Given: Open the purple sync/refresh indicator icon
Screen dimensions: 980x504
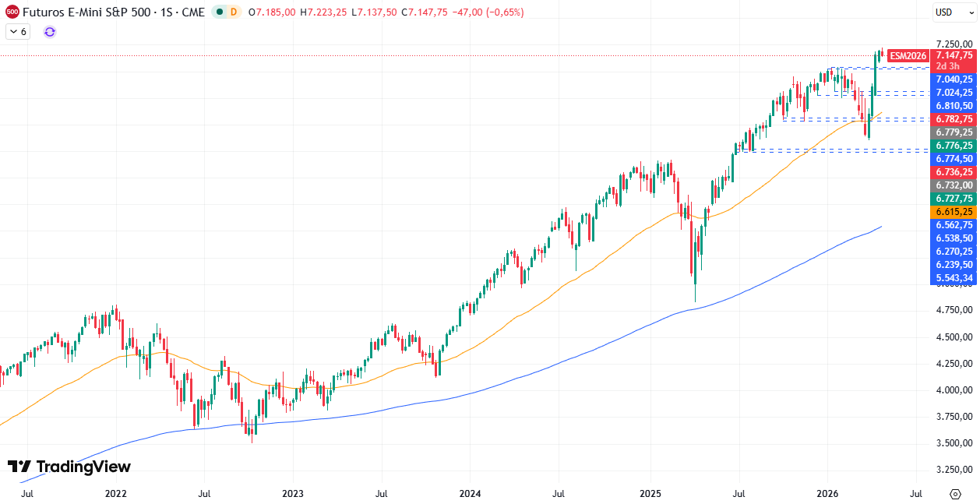Looking at the screenshot, I should 48,32.
